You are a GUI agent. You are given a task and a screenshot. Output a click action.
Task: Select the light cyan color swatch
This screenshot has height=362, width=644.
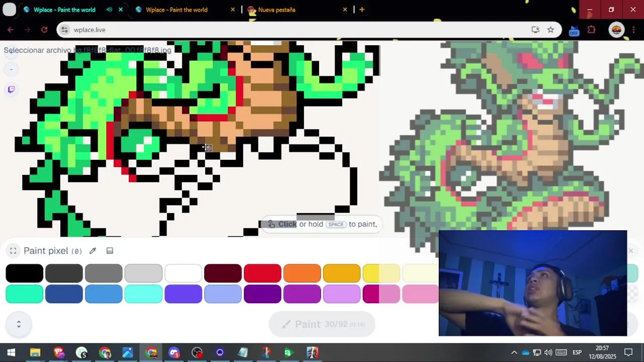143,294
